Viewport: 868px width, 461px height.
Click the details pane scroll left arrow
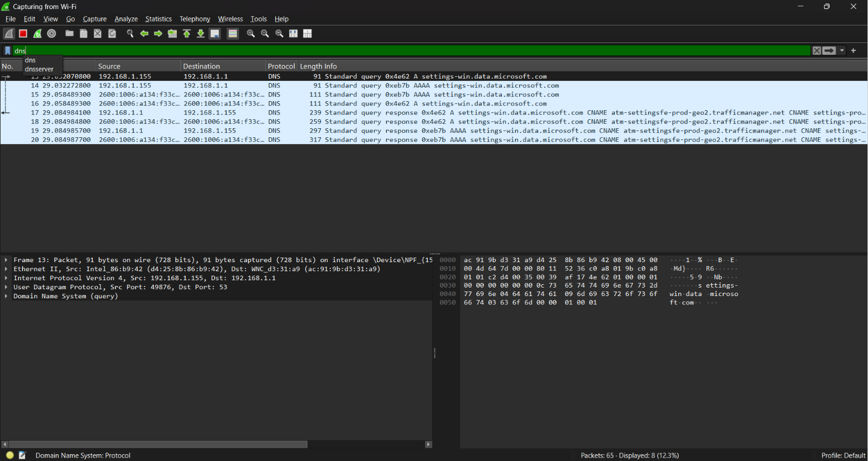coord(5,445)
